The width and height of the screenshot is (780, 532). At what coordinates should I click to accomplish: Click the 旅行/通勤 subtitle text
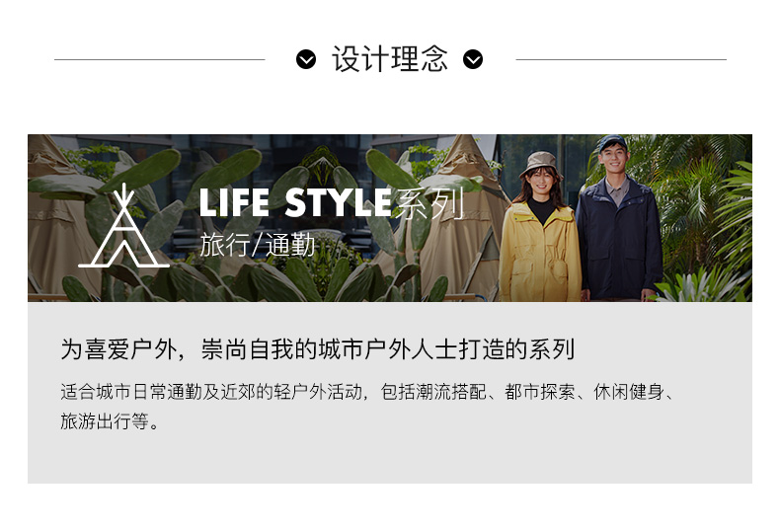(x=257, y=245)
